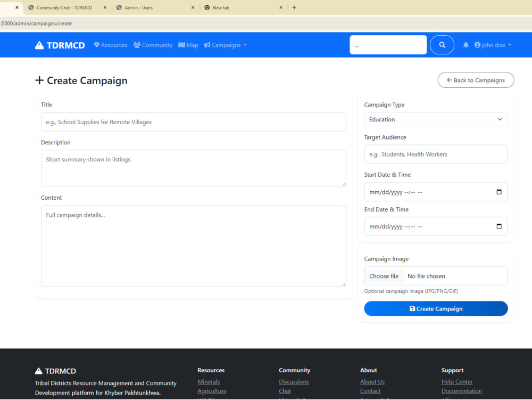Viewport: 532px width, 400px height.
Task: Open the Documentation footer link
Action: 461,391
